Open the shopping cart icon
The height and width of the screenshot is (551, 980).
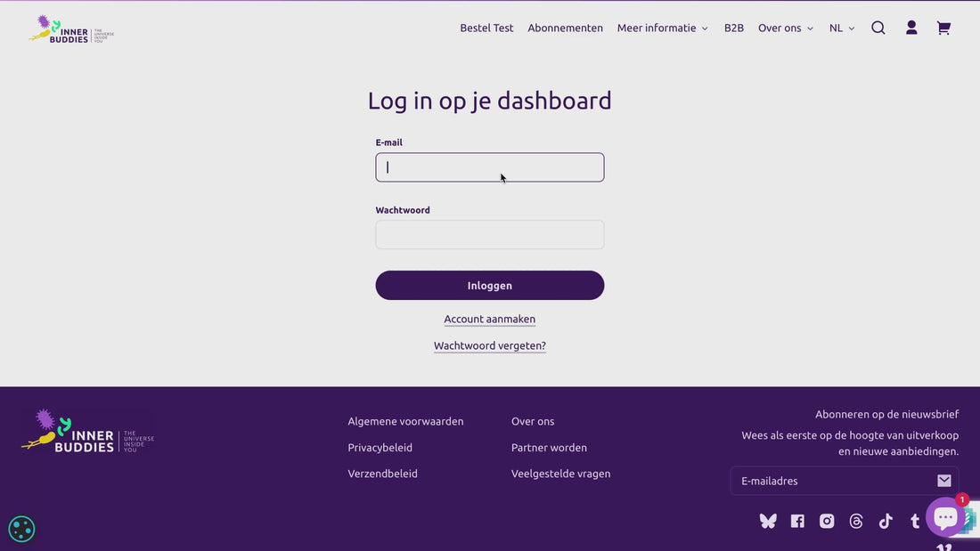coord(943,28)
